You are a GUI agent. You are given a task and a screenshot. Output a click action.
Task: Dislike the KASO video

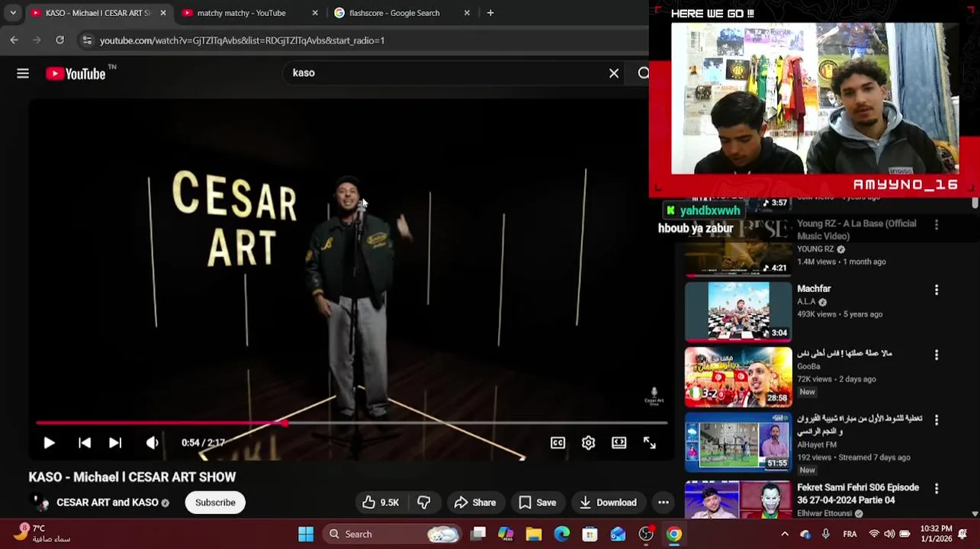pyautogui.click(x=424, y=502)
